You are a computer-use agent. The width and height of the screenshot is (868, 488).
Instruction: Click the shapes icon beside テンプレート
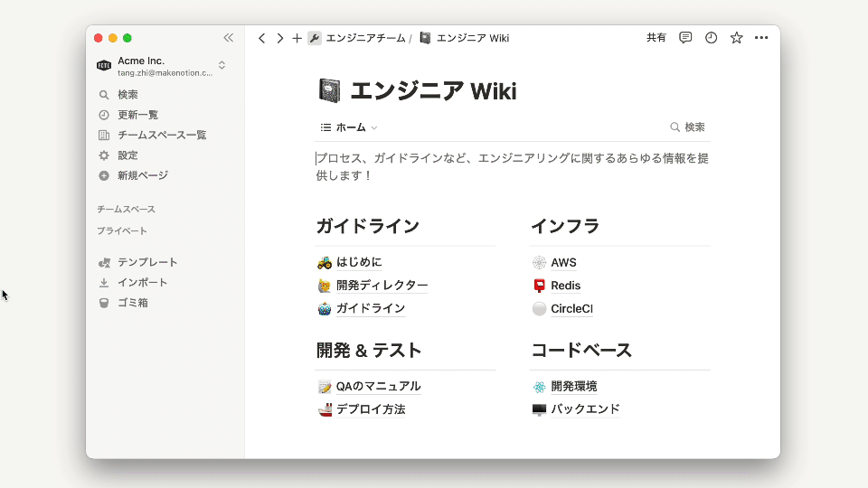click(103, 262)
